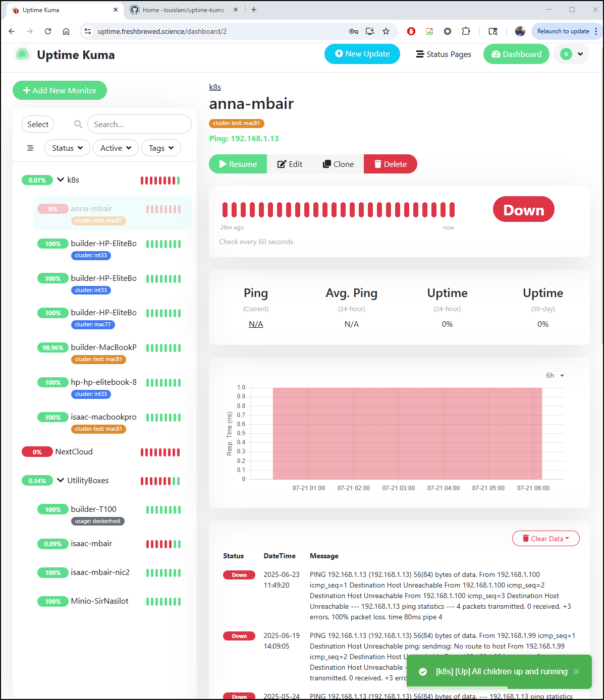This screenshot has width=604, height=700.
Task: Click the k8s group 0.07% uptime badge
Action: [37, 180]
